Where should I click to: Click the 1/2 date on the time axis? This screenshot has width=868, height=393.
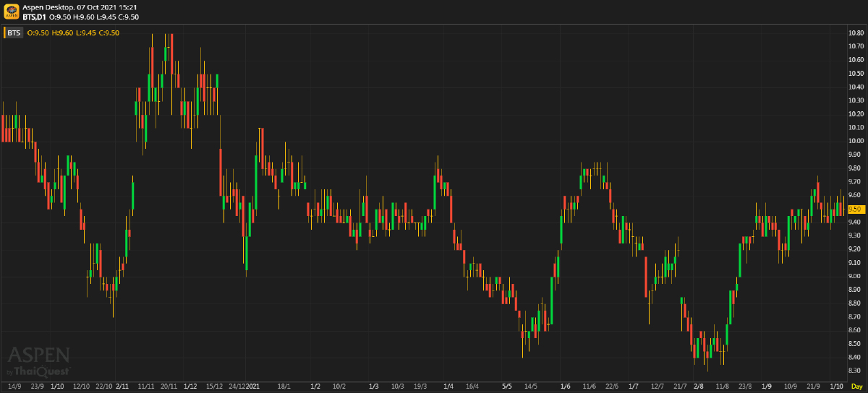tap(315, 386)
